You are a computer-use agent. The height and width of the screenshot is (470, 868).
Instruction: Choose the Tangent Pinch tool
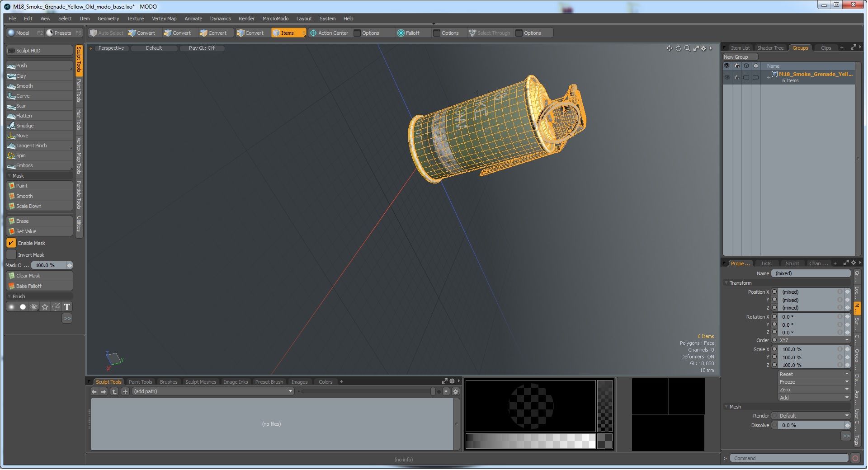point(39,146)
